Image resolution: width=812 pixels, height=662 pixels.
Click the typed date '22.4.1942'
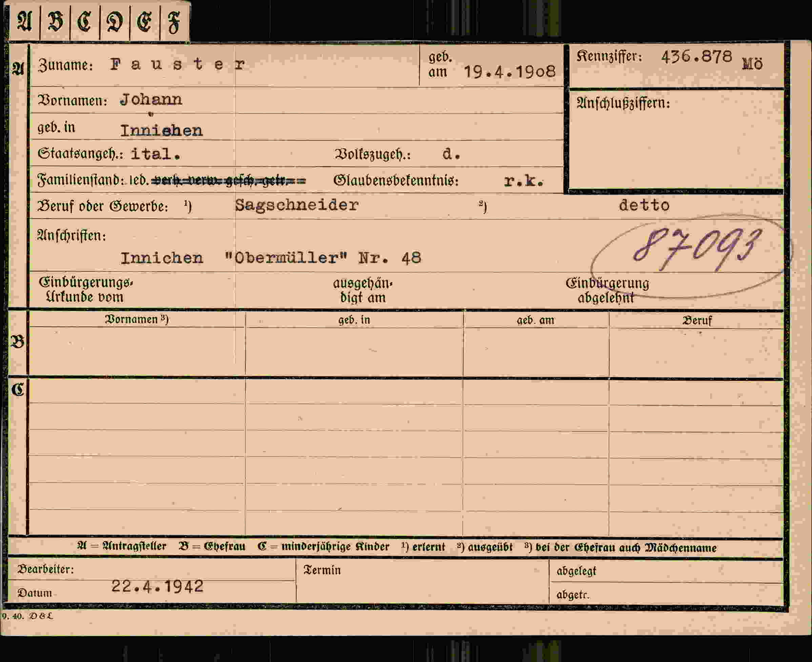click(157, 586)
